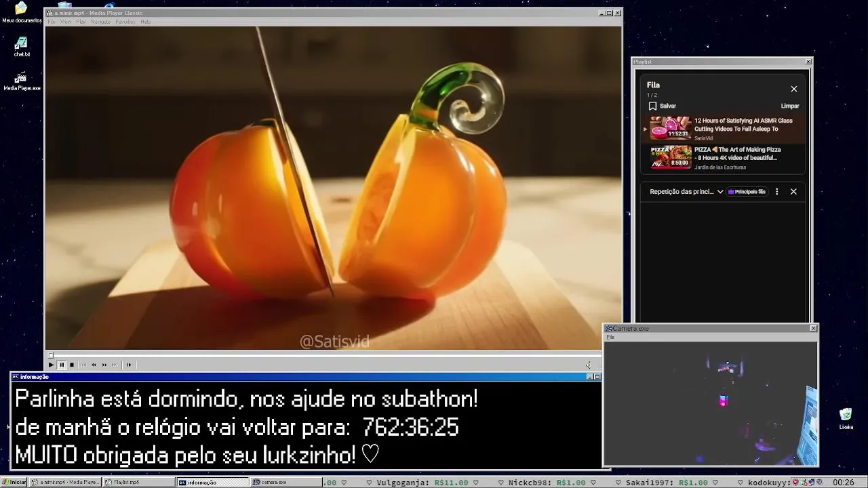The image size is (868, 488).
Task: Open the Meus documentos desktop icon
Action: click(x=22, y=13)
